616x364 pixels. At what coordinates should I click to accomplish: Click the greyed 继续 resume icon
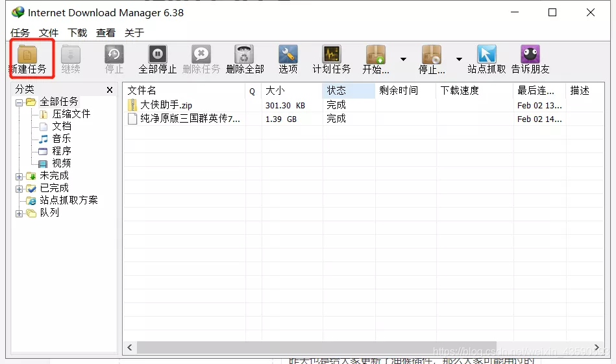point(71,55)
